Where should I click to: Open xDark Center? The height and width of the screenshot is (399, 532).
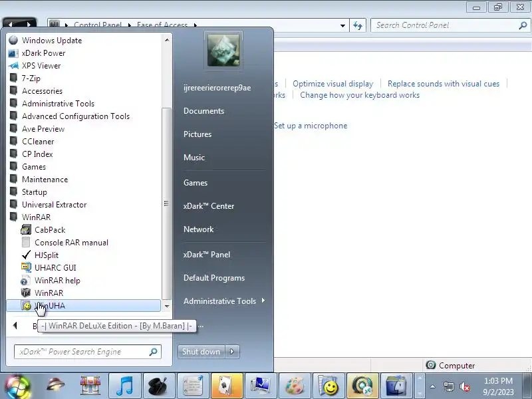[x=209, y=206]
